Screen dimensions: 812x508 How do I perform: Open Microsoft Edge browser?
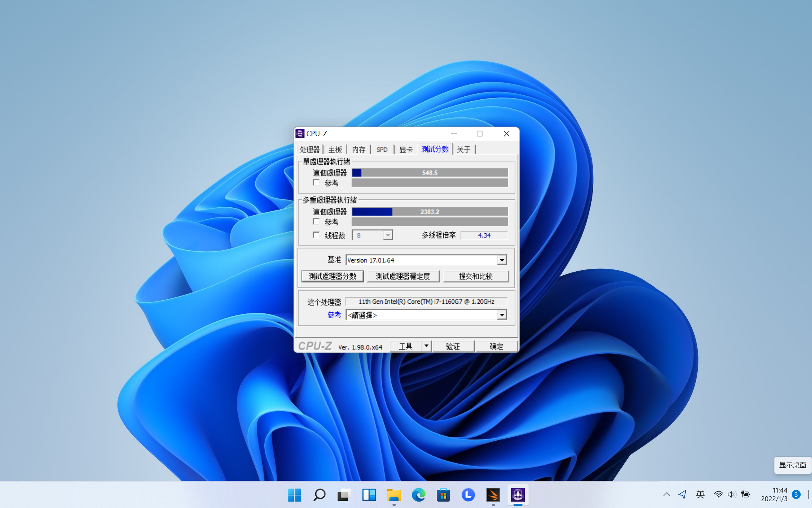point(418,495)
